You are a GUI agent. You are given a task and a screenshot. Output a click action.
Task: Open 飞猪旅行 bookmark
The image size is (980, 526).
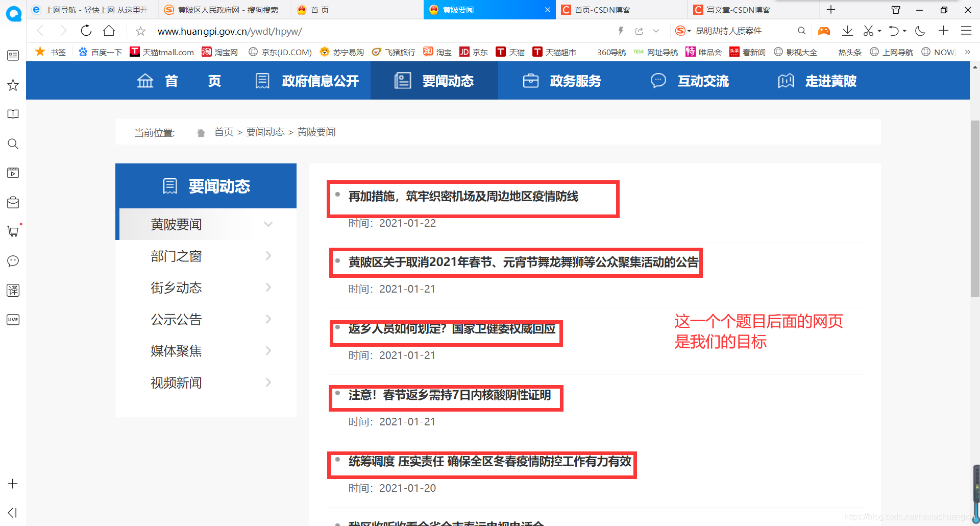[394, 52]
